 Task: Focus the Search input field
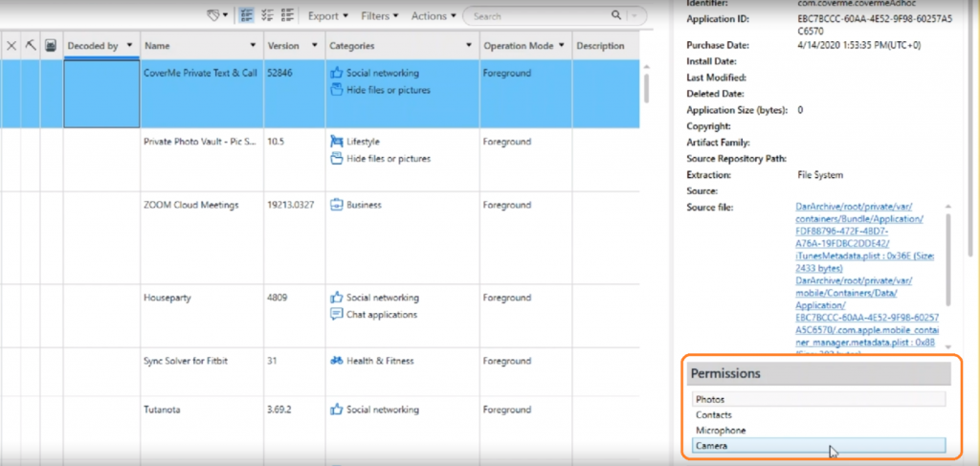pos(538,16)
